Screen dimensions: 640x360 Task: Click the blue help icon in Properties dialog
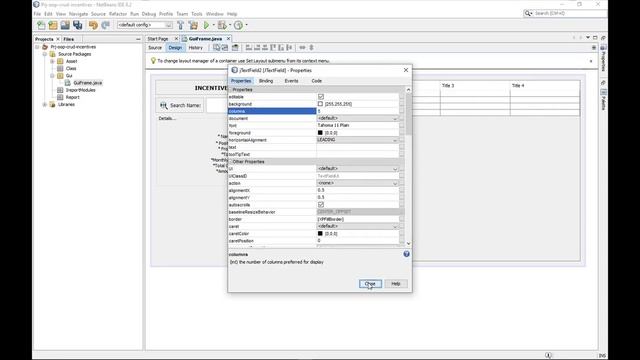[406, 254]
